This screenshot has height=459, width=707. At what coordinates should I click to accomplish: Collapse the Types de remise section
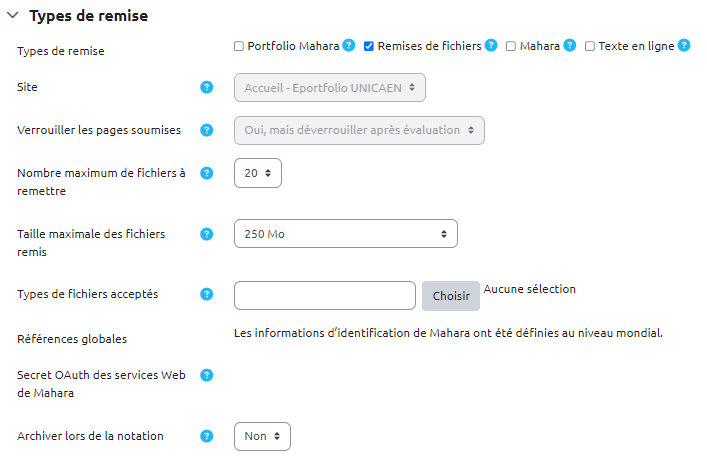[12, 16]
